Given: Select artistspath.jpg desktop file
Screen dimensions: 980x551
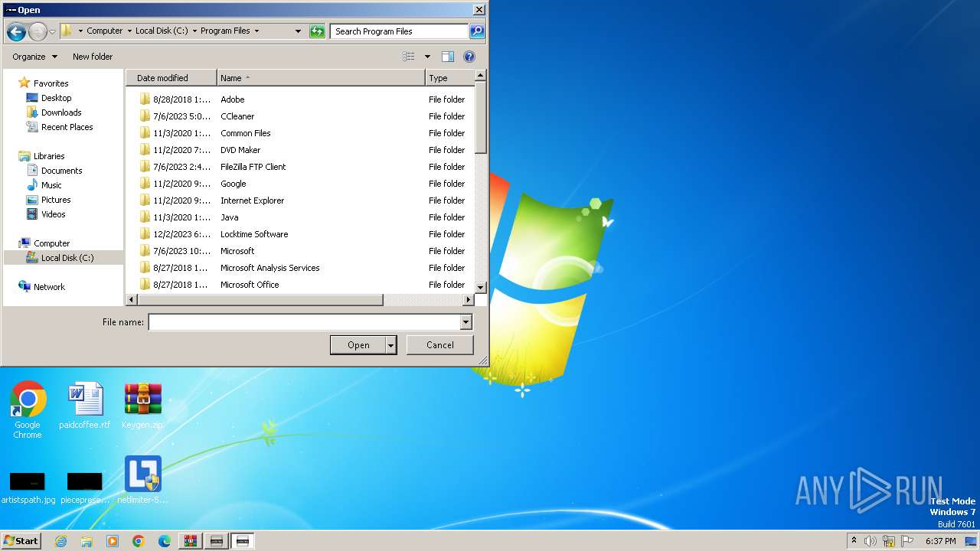Looking at the screenshot, I should pos(28,487).
